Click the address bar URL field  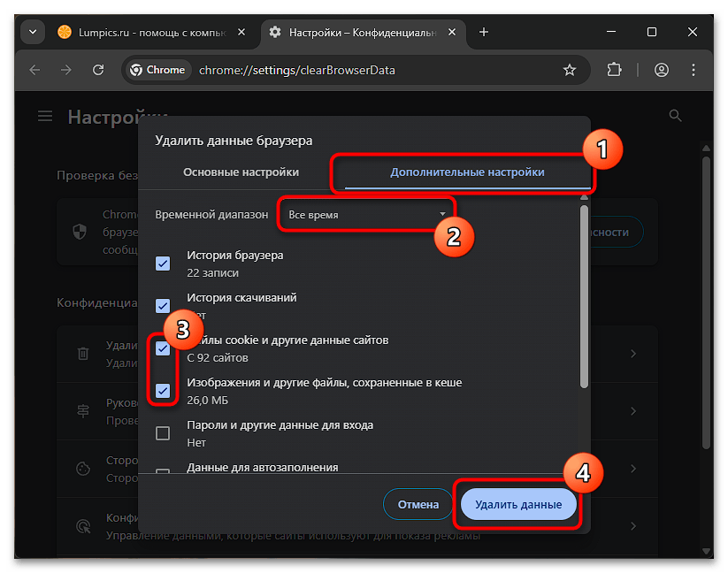[372, 70]
